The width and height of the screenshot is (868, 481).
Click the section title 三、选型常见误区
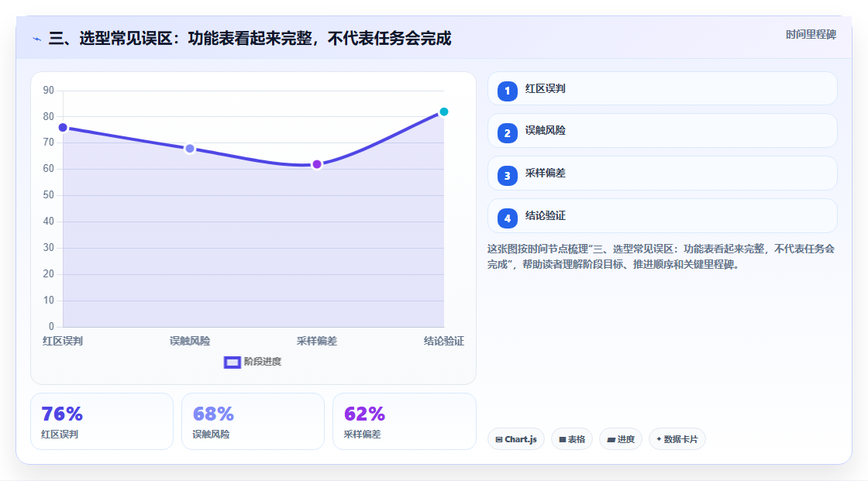tap(250, 39)
